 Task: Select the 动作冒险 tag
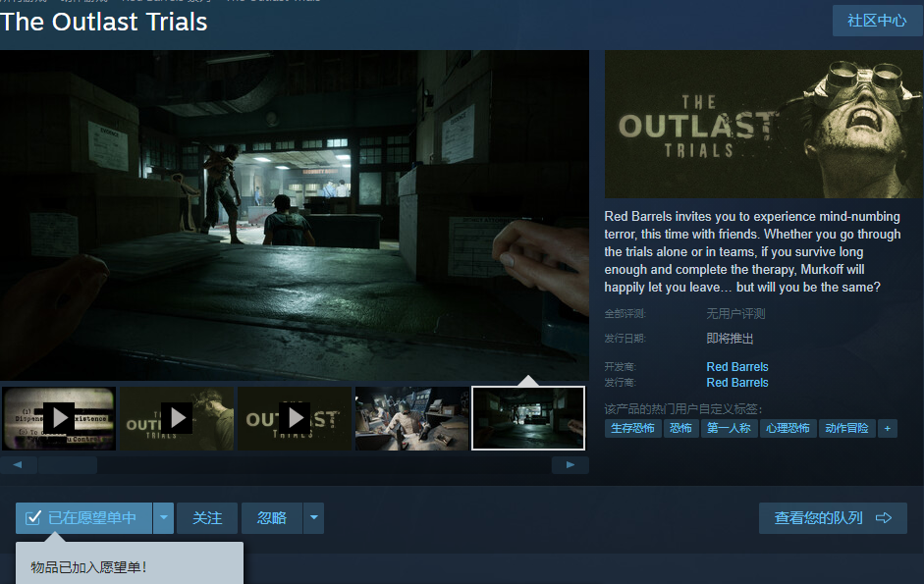coord(846,428)
